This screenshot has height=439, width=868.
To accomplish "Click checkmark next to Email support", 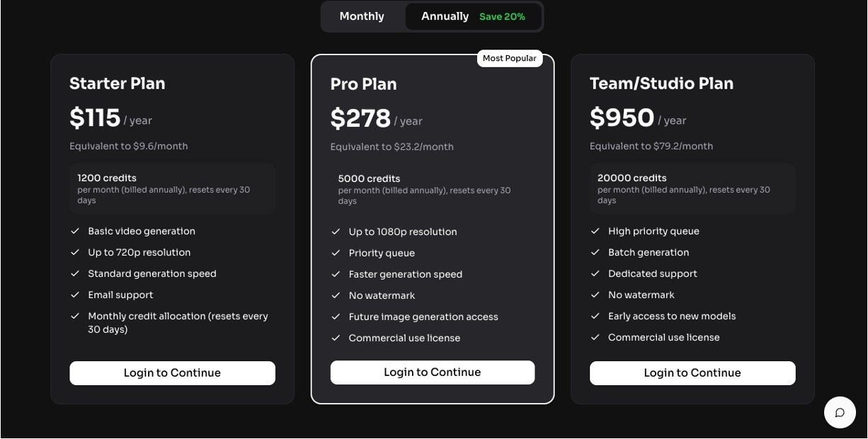I will point(75,295).
